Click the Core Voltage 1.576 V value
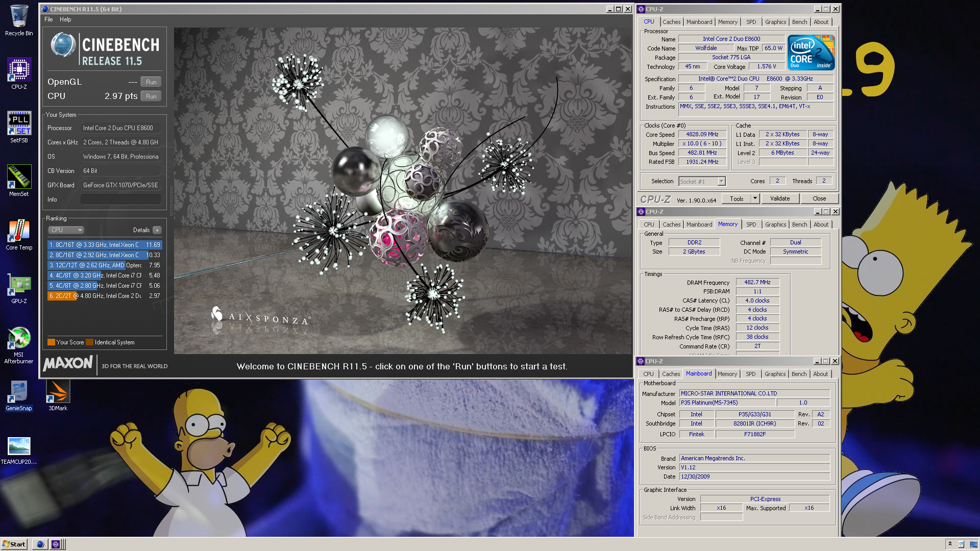Viewport: 980px width, 551px height. coord(766,67)
